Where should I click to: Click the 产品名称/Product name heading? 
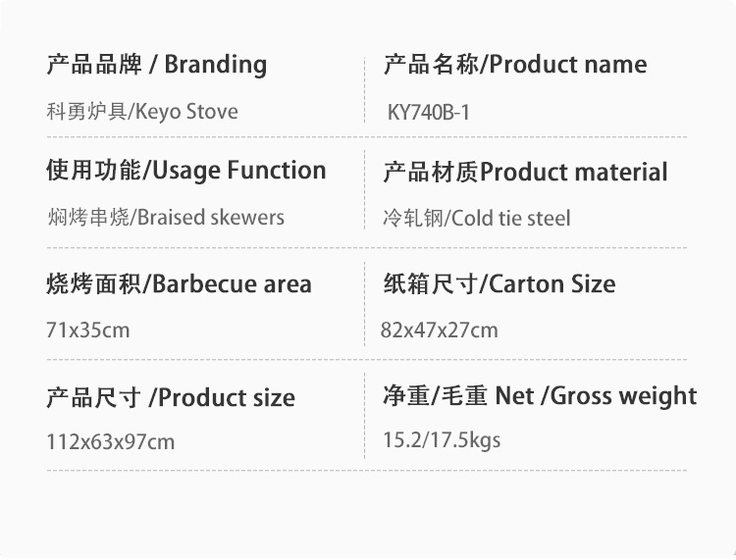(514, 65)
